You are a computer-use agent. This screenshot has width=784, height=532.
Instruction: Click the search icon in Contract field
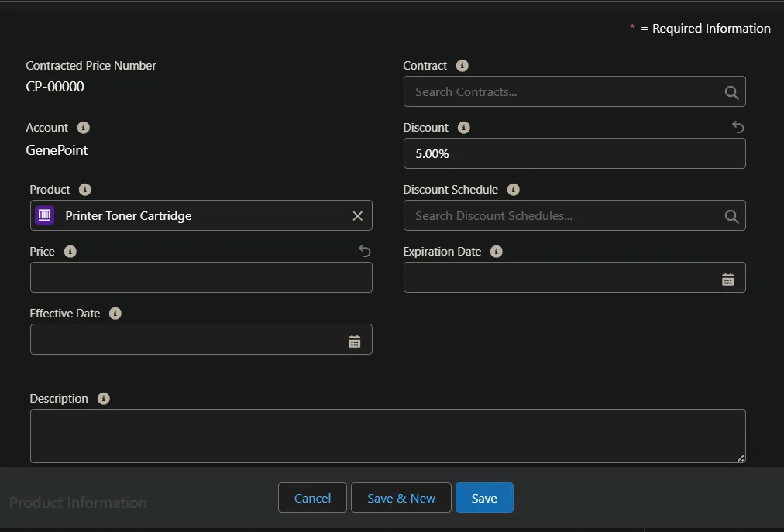coord(731,92)
